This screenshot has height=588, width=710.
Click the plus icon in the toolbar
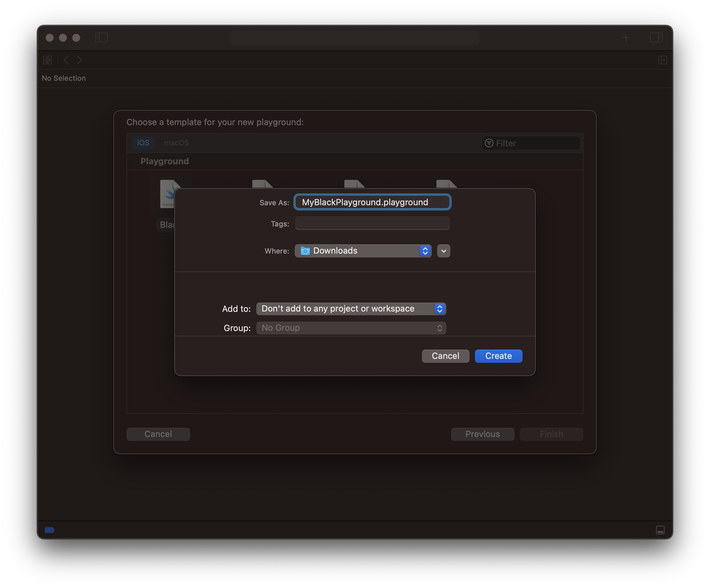tap(626, 38)
